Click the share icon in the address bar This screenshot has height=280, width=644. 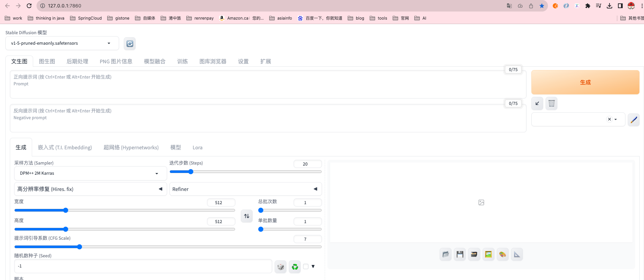[x=531, y=6]
